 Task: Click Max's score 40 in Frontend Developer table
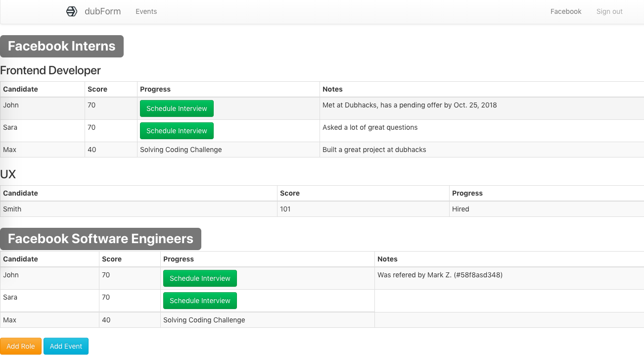(92, 150)
